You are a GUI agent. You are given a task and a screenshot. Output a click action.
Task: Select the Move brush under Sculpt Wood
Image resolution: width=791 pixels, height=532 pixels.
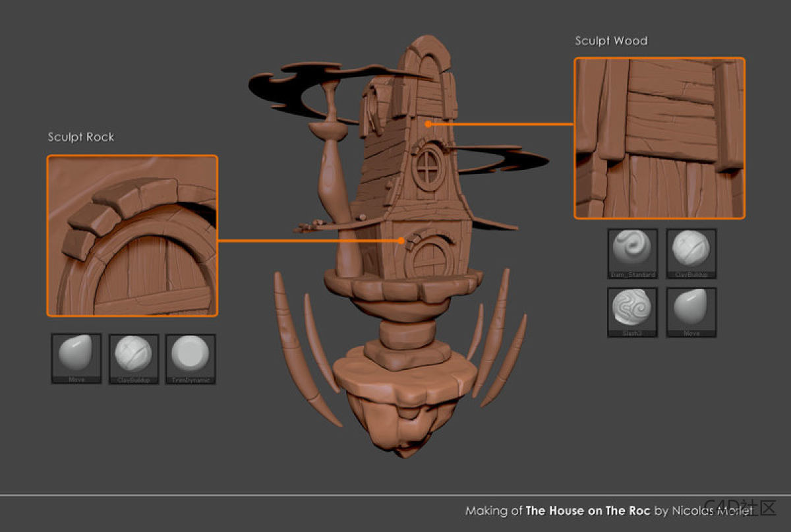click(x=691, y=310)
